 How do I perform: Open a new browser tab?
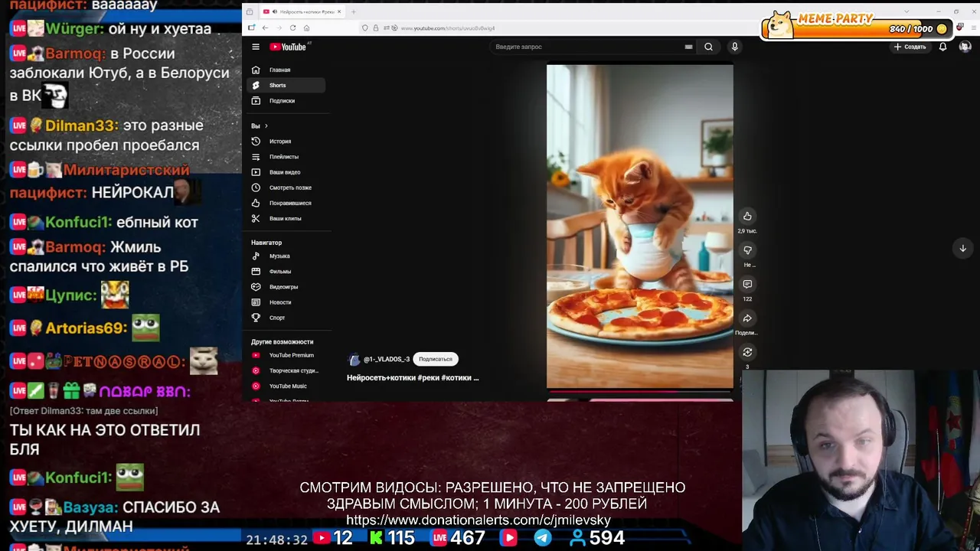tap(354, 11)
